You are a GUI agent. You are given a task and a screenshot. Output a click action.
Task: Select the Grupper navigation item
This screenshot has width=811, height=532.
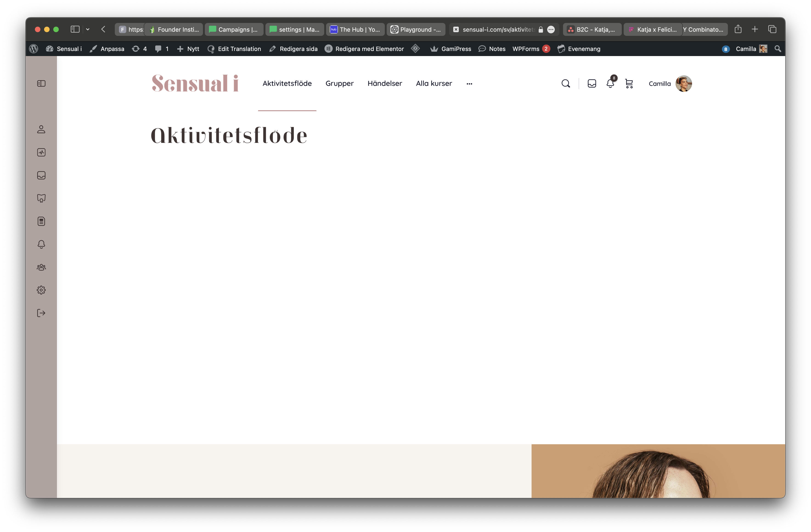coord(339,83)
